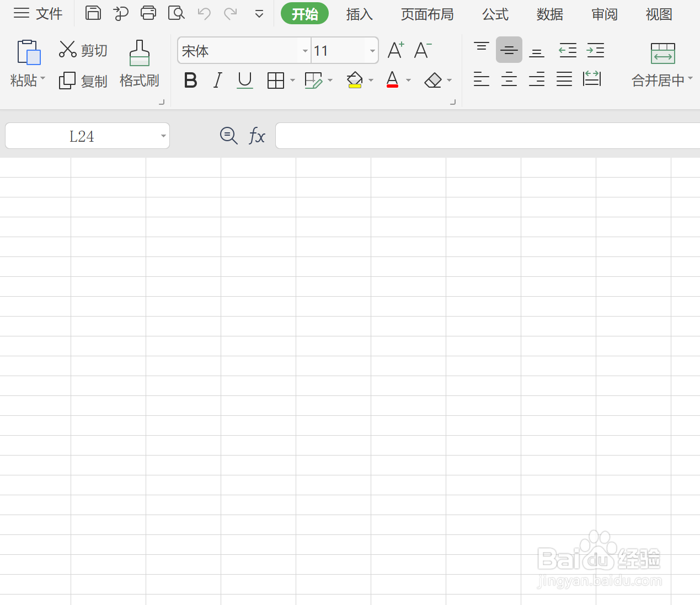Toggle Bold formatting
Screen dimensions: 700x605
(190, 81)
